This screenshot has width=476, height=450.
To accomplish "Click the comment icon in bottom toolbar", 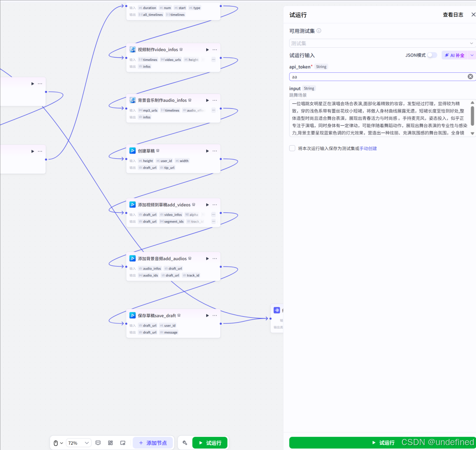I will pos(98,443).
